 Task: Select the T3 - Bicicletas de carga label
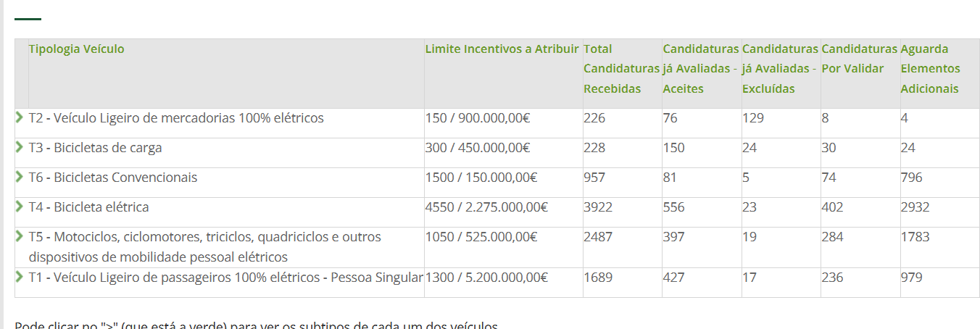click(95, 148)
